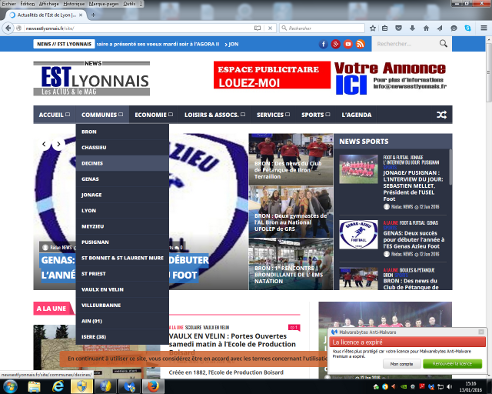The width and height of the screenshot is (492, 394).
Task: Click the reader view icon in address bar
Action: click(257, 28)
